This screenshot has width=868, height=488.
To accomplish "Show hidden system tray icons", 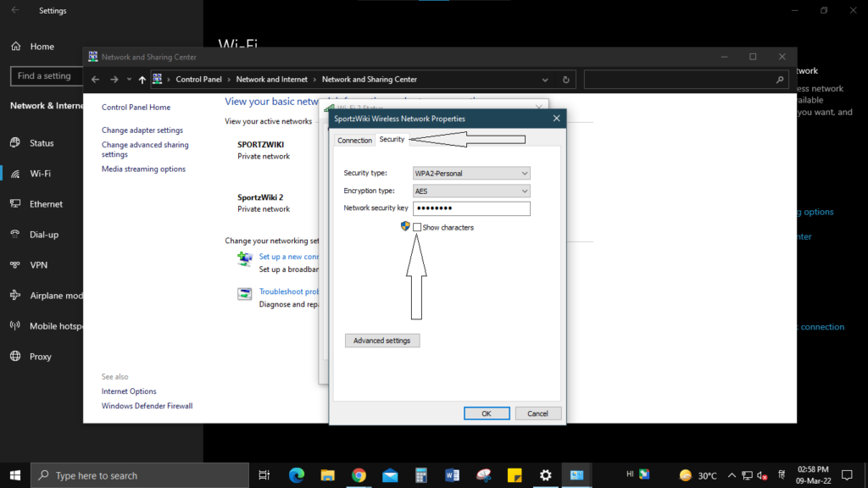I will 732,475.
